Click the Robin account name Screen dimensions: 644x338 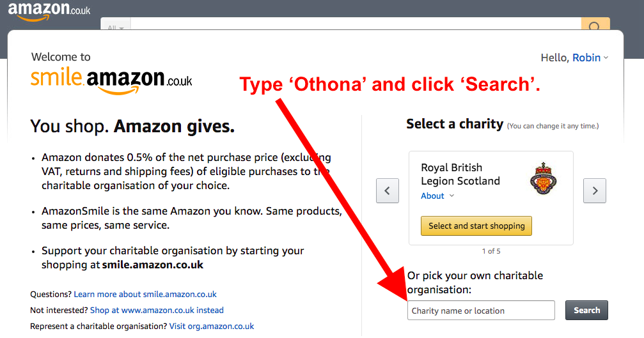click(586, 58)
